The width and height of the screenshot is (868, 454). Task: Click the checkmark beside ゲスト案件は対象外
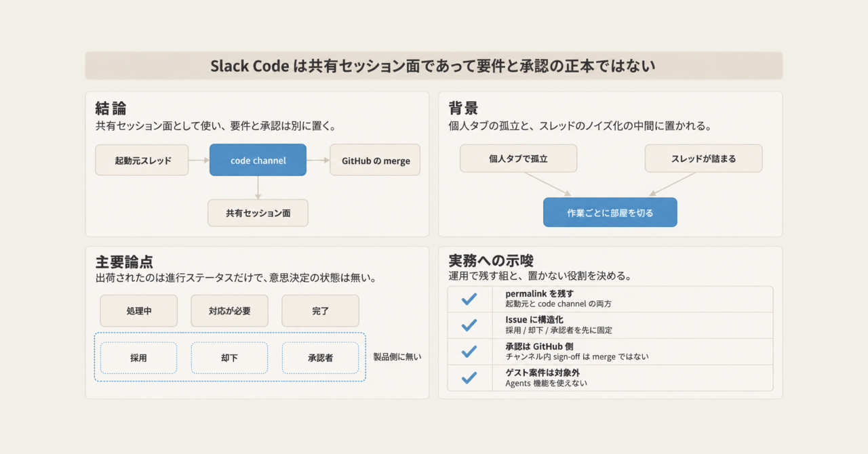(469, 378)
